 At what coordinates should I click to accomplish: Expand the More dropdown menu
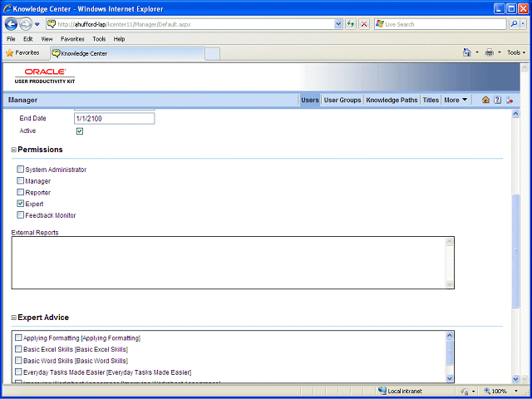tap(456, 100)
